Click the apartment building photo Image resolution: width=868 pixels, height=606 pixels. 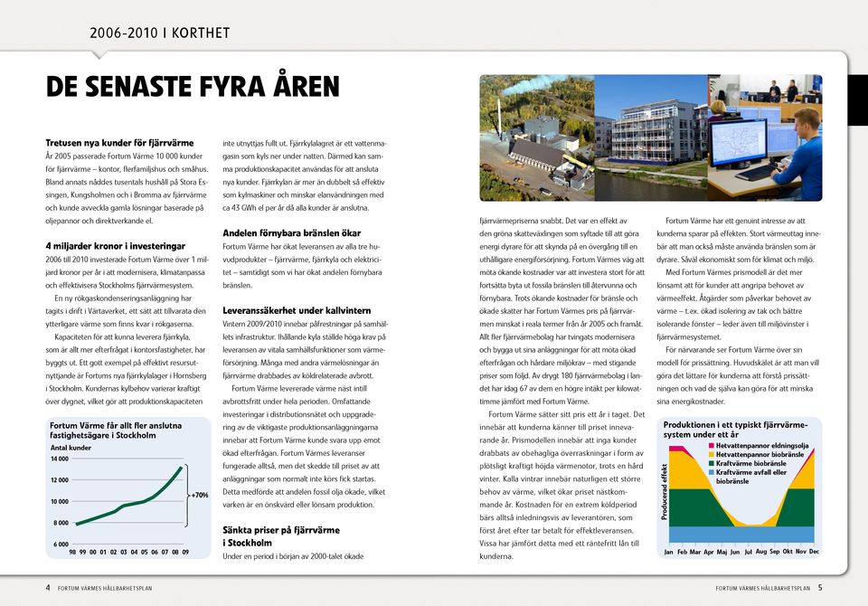pyautogui.click(x=651, y=137)
